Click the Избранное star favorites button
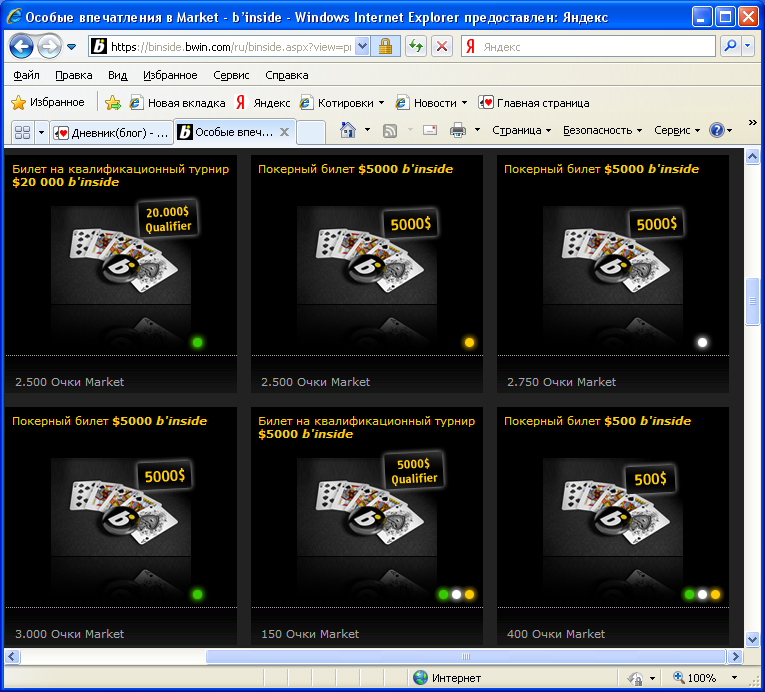 pos(48,102)
